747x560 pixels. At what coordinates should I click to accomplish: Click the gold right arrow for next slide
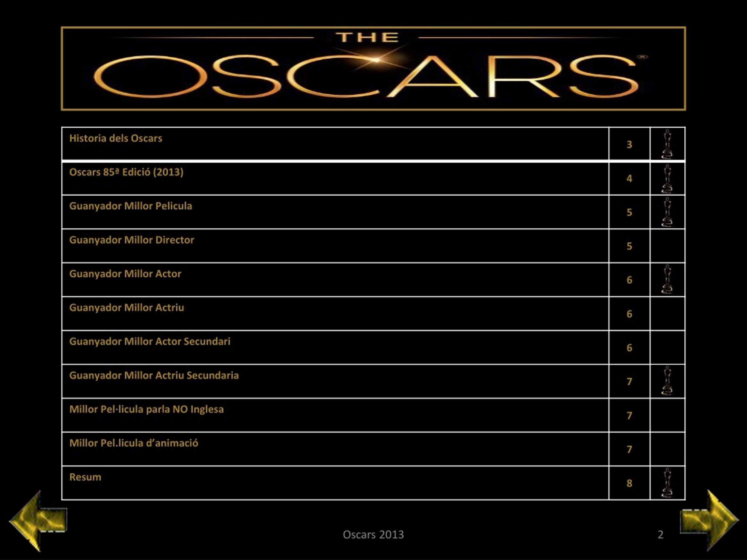709,520
